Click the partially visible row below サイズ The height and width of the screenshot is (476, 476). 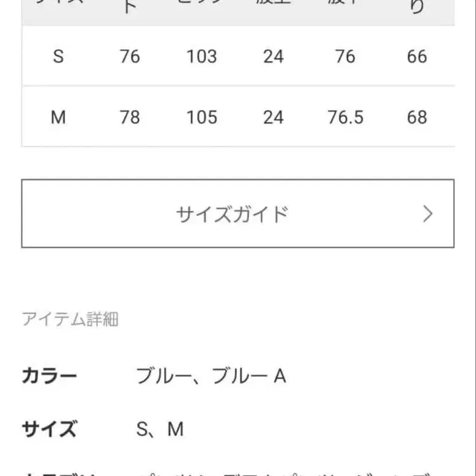click(x=237, y=472)
